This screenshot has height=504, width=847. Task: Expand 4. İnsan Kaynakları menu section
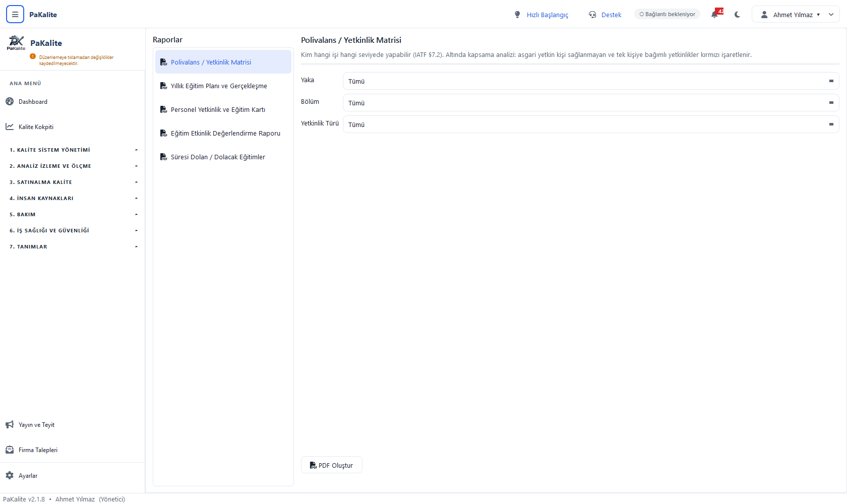[73, 198]
